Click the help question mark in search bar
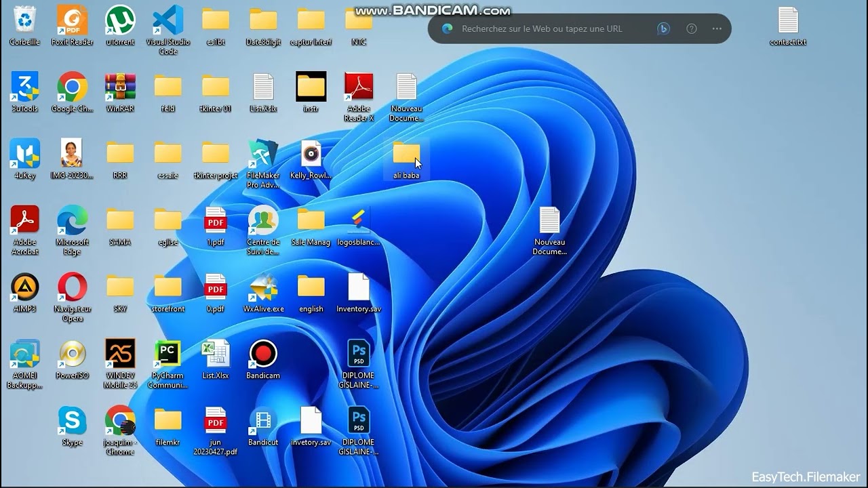This screenshot has width=868, height=488. 692,28
